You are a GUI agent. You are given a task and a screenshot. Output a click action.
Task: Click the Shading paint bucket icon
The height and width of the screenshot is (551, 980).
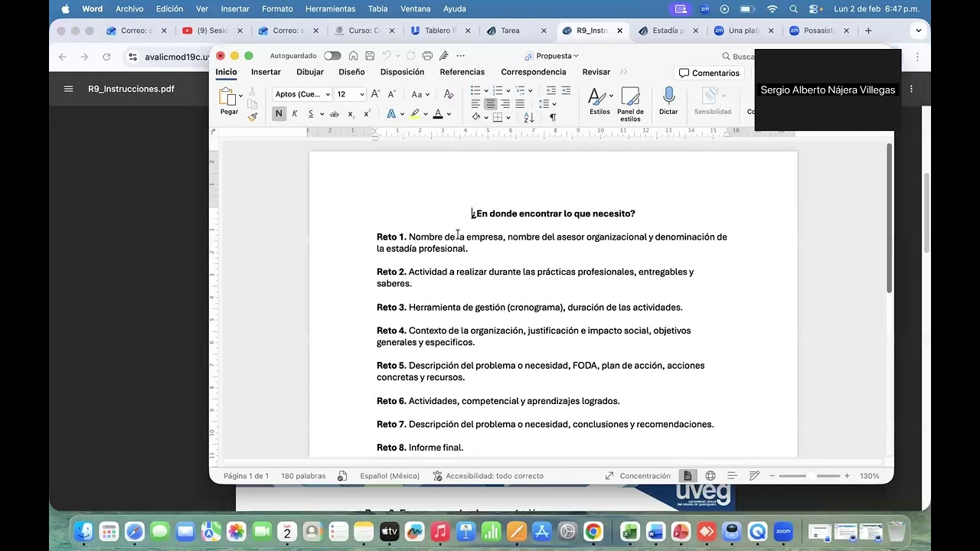(475, 117)
